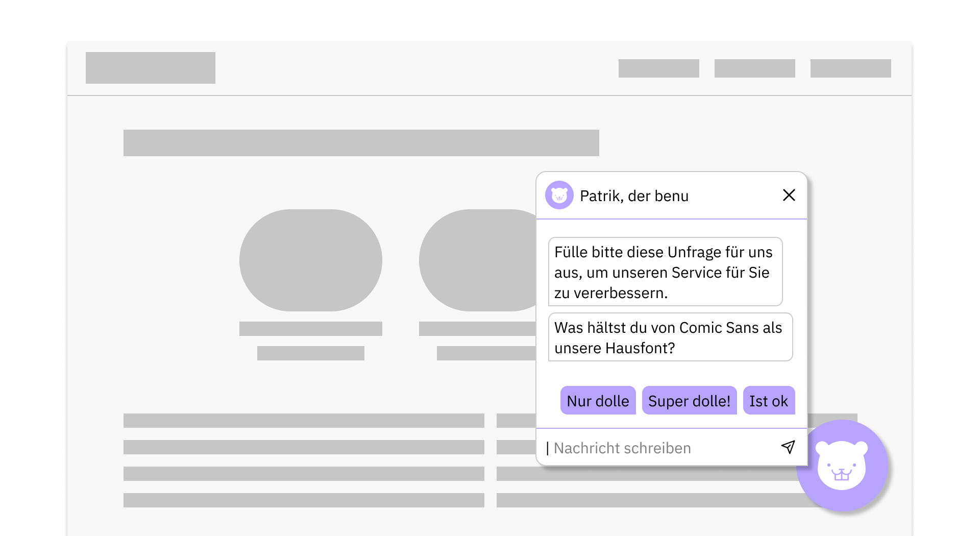Click the logo placeholder in the page header
This screenshot has width=980, height=536.
tap(151, 68)
